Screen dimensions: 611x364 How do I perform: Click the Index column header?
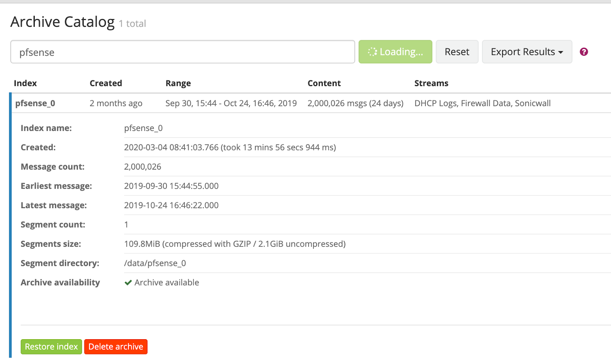coord(25,83)
